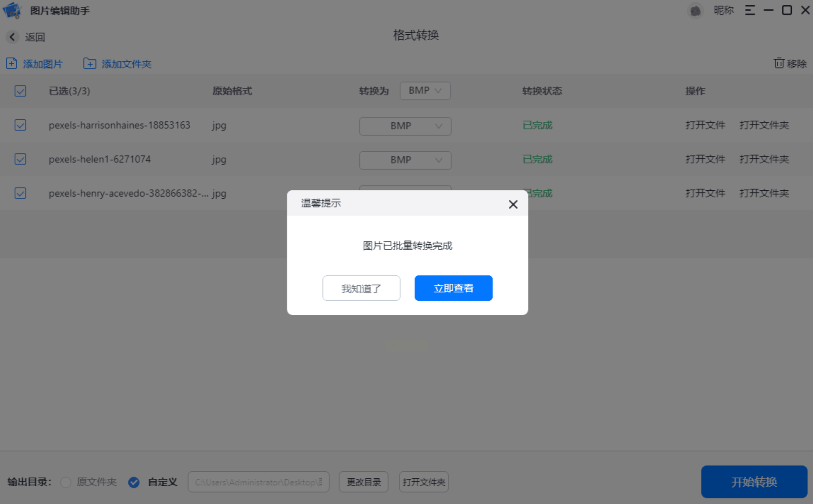
Task: Open the hamburger menu icon in title bar
Action: pyautogui.click(x=750, y=10)
